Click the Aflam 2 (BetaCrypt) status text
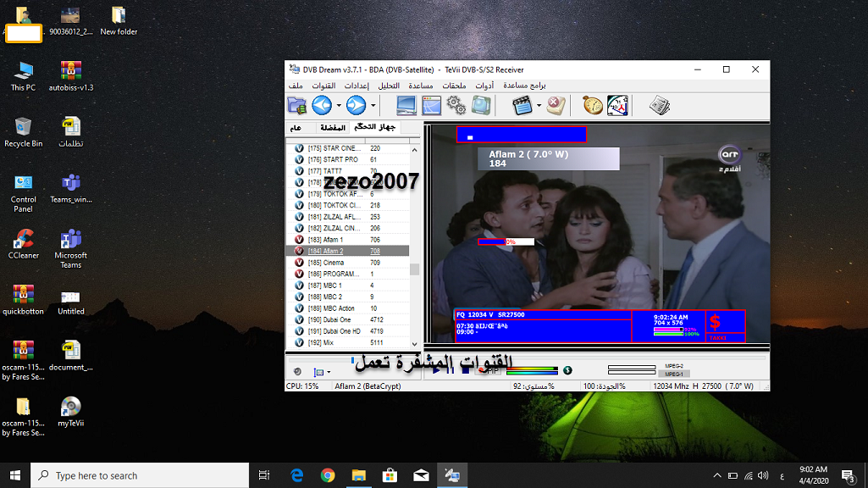868x488 pixels. tap(368, 386)
